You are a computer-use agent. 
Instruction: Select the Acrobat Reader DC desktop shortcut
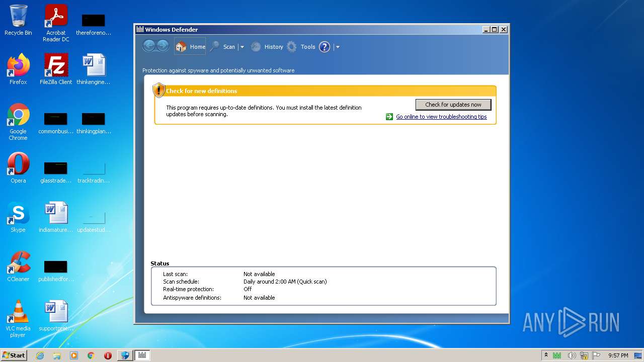(x=56, y=23)
